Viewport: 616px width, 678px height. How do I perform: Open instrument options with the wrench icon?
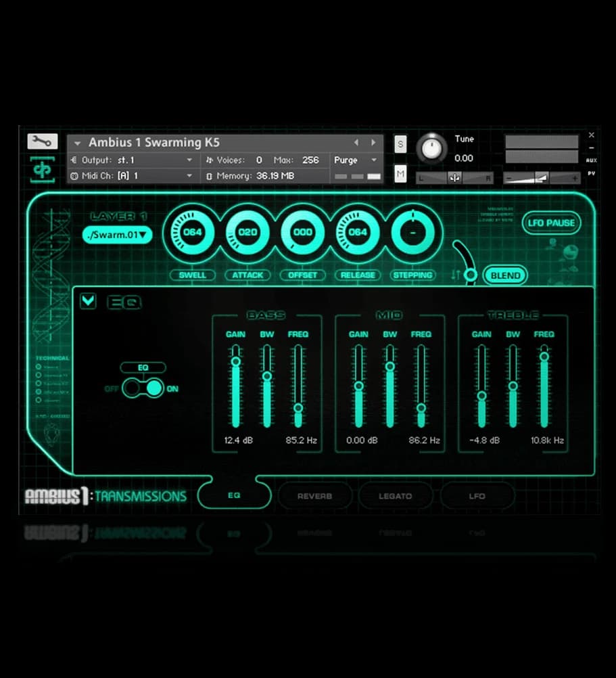click(42, 141)
